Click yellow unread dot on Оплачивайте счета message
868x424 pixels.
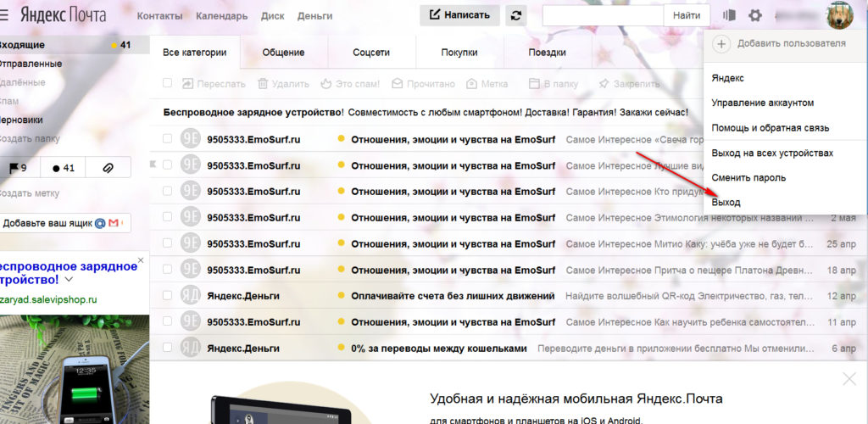[x=341, y=296]
